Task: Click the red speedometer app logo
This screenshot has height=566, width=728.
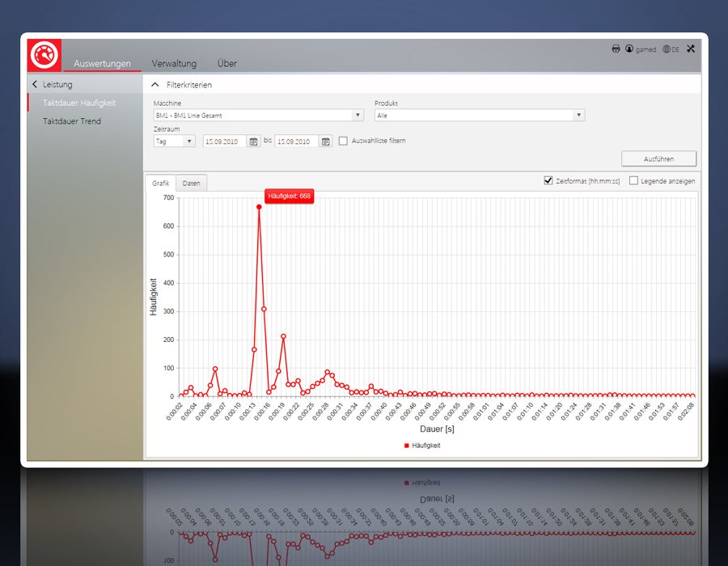Action: [44, 55]
